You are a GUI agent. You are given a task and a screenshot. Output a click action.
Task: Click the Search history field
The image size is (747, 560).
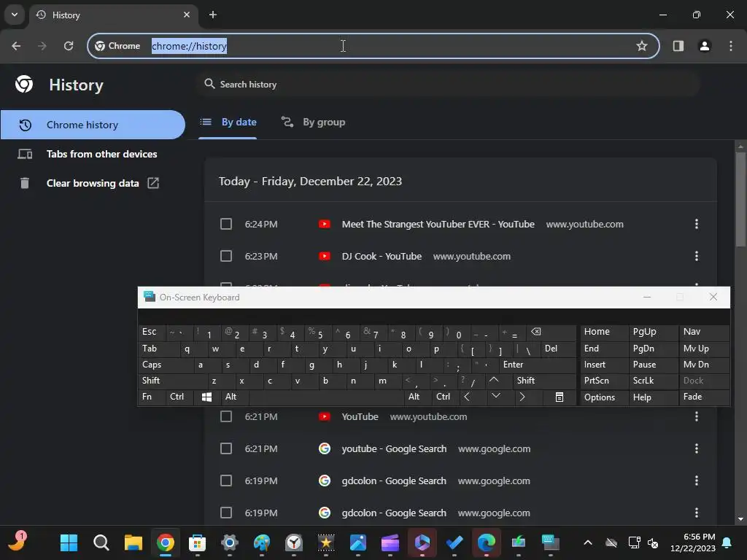tap(448, 85)
